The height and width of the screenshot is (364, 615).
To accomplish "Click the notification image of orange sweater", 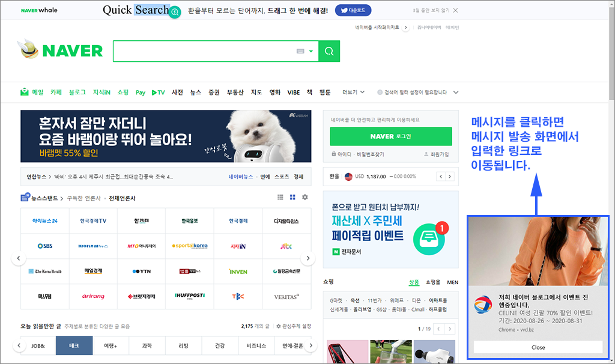I will (x=538, y=251).
